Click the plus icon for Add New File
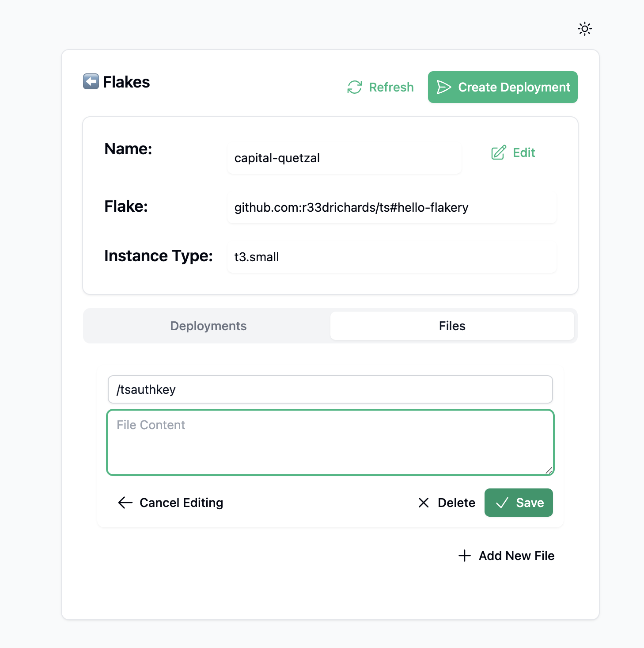 465,556
